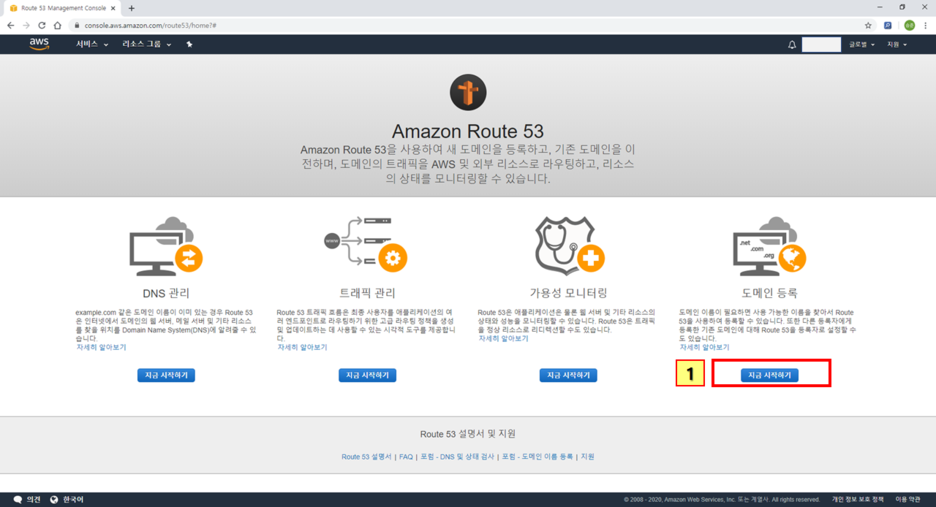
Task: Open 자세히 알아보기 link under 트래픽 관리
Action: coord(302,347)
